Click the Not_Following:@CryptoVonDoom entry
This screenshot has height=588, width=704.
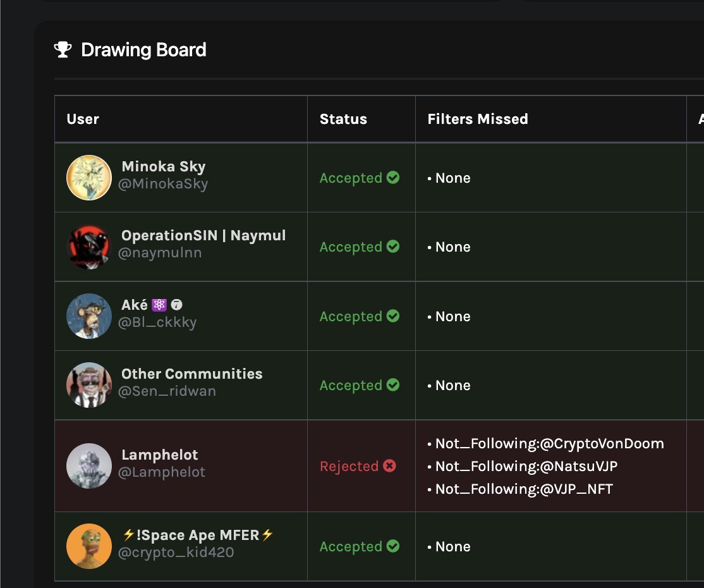(545, 444)
